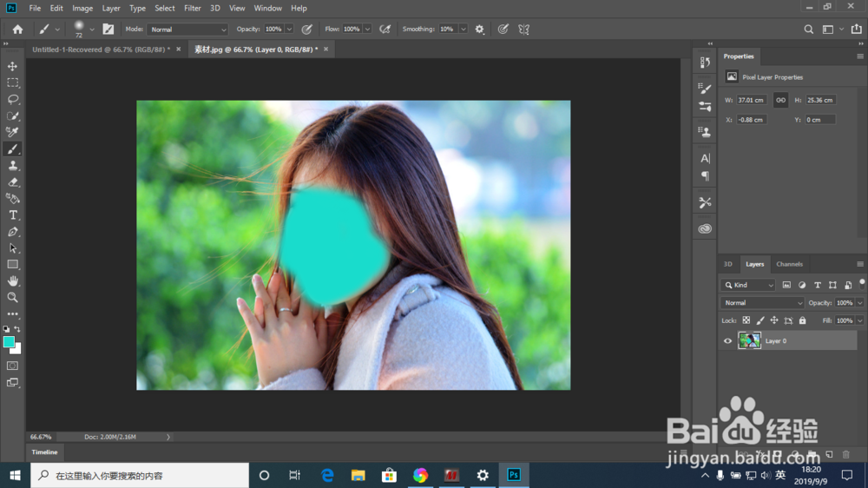The width and height of the screenshot is (868, 488).
Task: Select the Horizontal Type tool
Action: coord(12,215)
